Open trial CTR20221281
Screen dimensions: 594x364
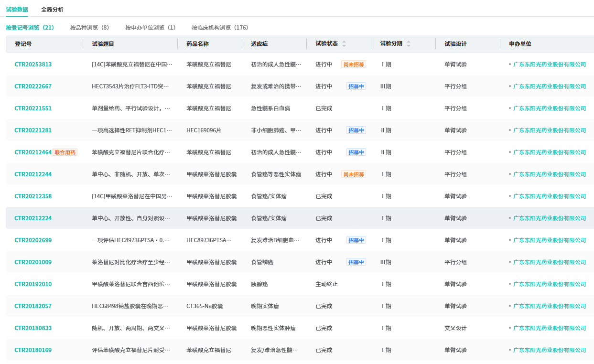click(x=33, y=130)
